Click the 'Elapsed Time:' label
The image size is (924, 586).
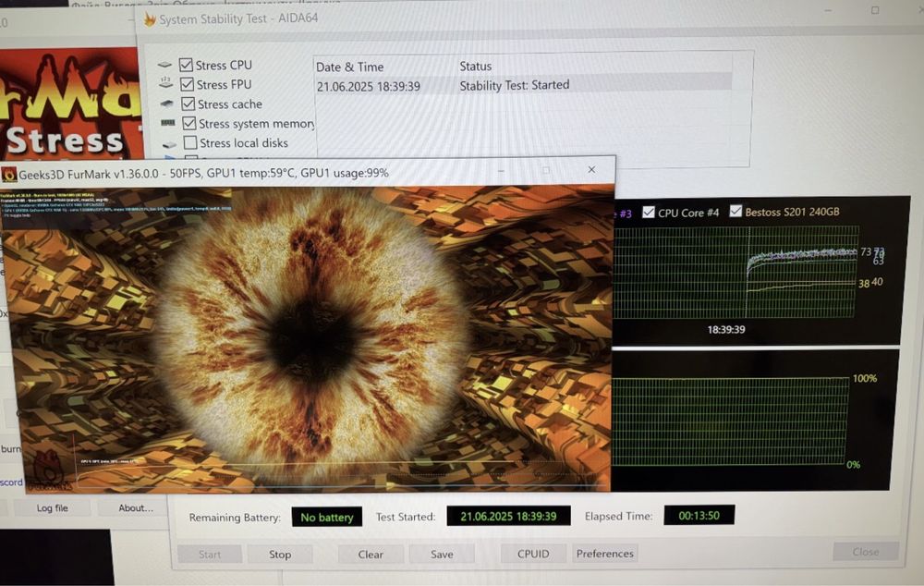pos(619,516)
